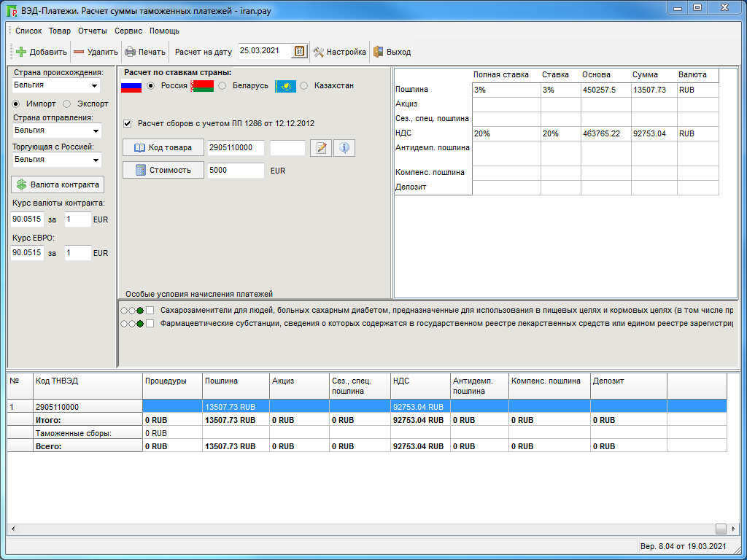The width and height of the screenshot is (747, 560).
Task: Open Настройка tools icon
Action: 319,52
